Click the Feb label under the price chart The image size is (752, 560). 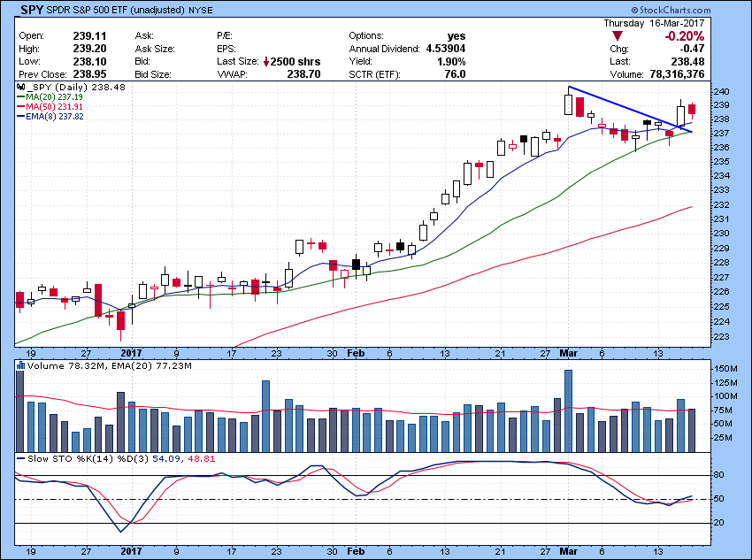[356, 353]
